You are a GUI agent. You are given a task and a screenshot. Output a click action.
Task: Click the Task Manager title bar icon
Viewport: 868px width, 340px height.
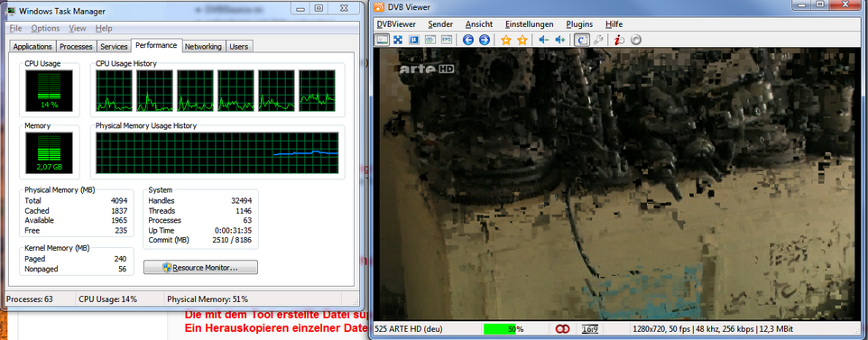11,11
